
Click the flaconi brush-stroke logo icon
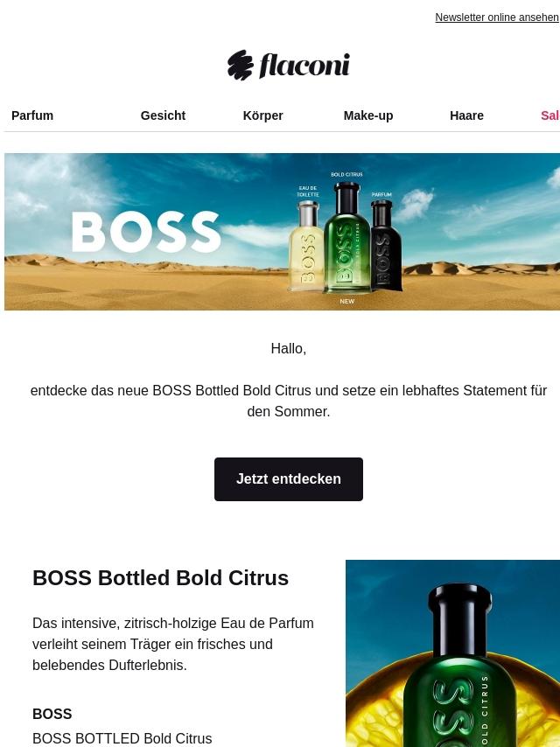coord(240,66)
